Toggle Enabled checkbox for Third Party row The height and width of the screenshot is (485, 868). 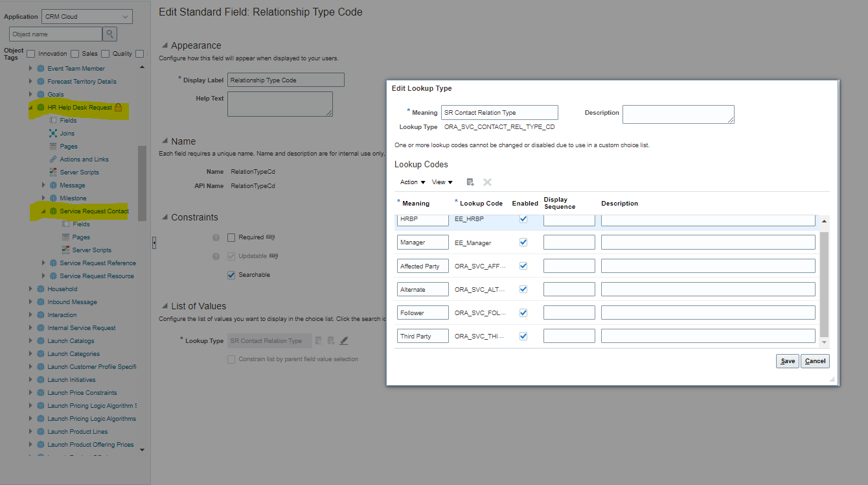tap(523, 336)
